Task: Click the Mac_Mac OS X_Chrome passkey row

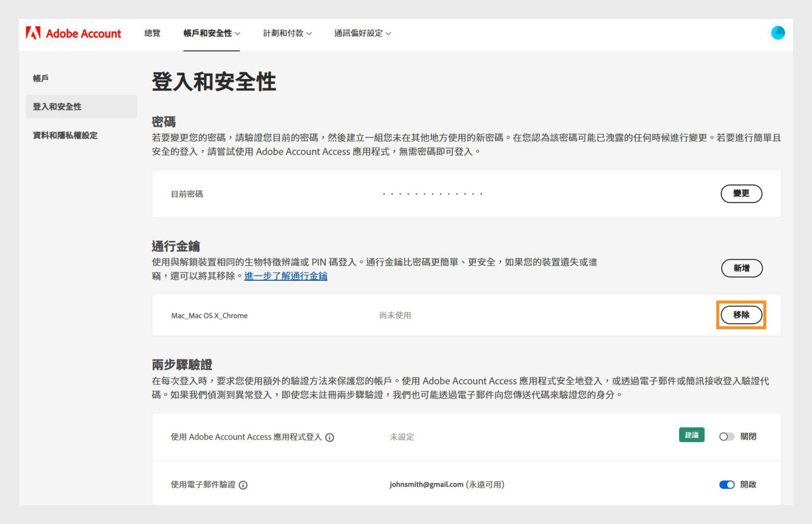Action: pos(209,316)
